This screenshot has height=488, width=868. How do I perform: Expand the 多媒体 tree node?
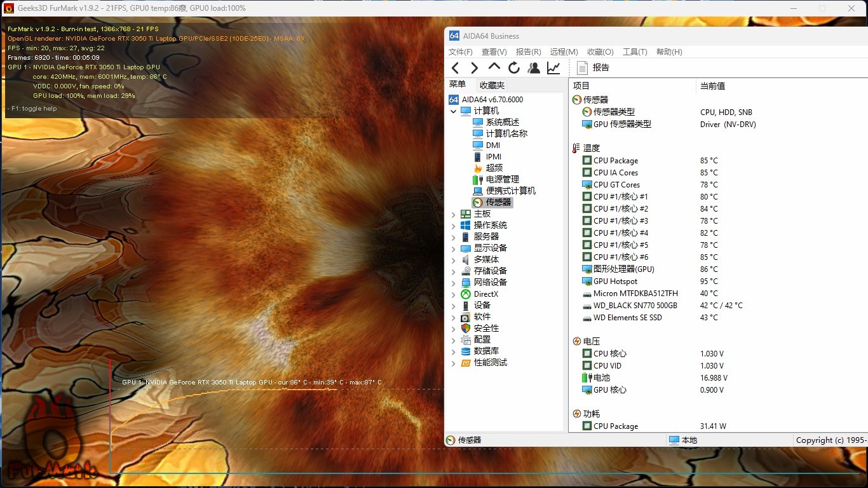pyautogui.click(x=453, y=260)
